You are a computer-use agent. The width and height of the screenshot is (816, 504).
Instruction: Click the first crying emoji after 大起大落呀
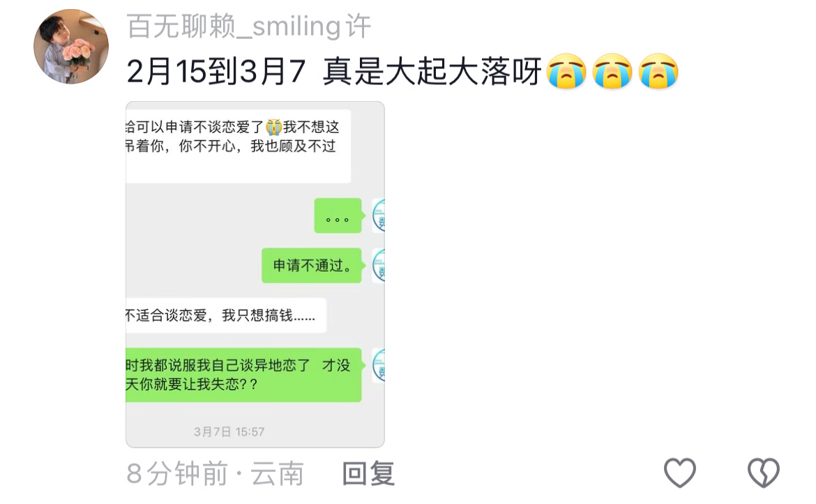567,71
